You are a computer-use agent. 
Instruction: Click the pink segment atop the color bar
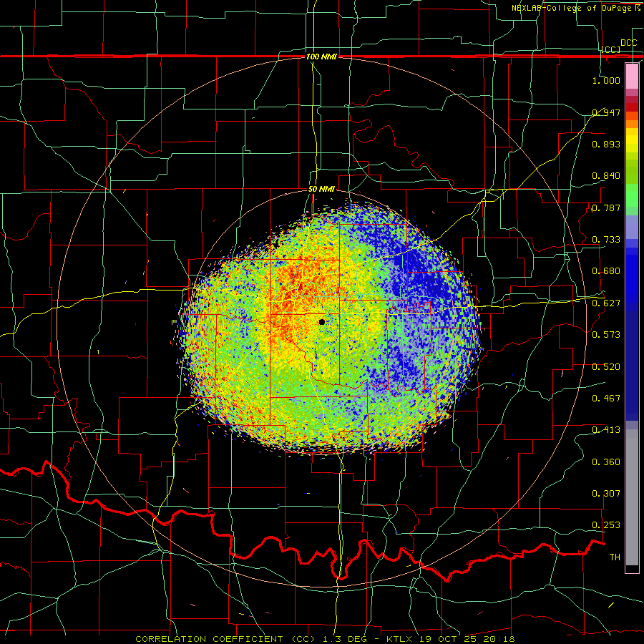click(632, 76)
